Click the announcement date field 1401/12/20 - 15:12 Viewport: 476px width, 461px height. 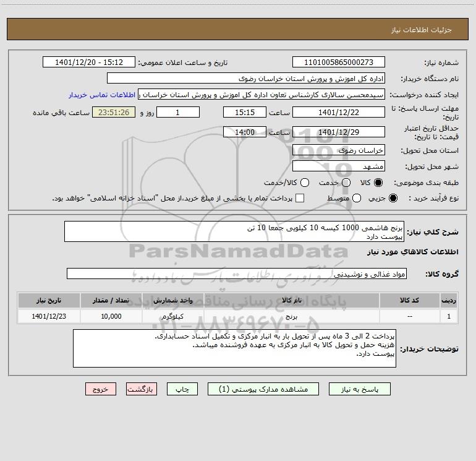(x=89, y=62)
